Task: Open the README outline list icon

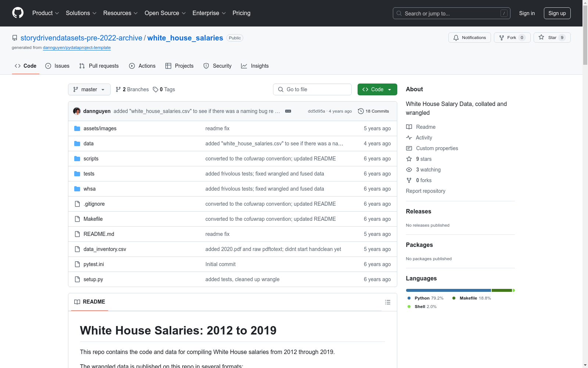Action: [x=387, y=302]
